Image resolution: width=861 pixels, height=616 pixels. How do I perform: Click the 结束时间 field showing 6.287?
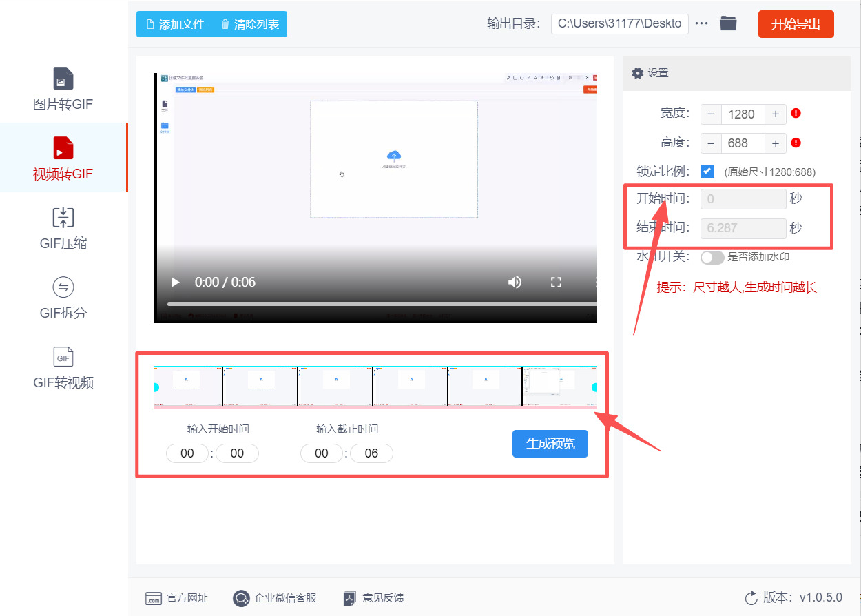[x=743, y=228]
